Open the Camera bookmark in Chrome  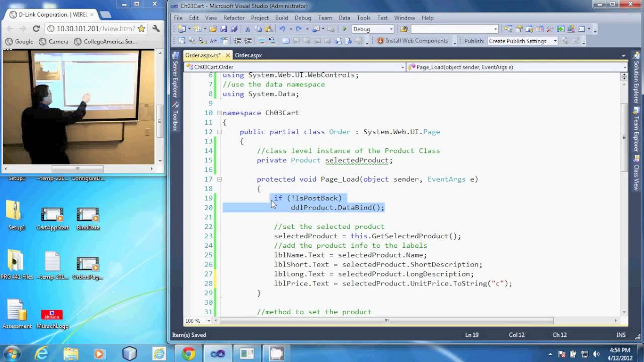[x=53, y=42]
